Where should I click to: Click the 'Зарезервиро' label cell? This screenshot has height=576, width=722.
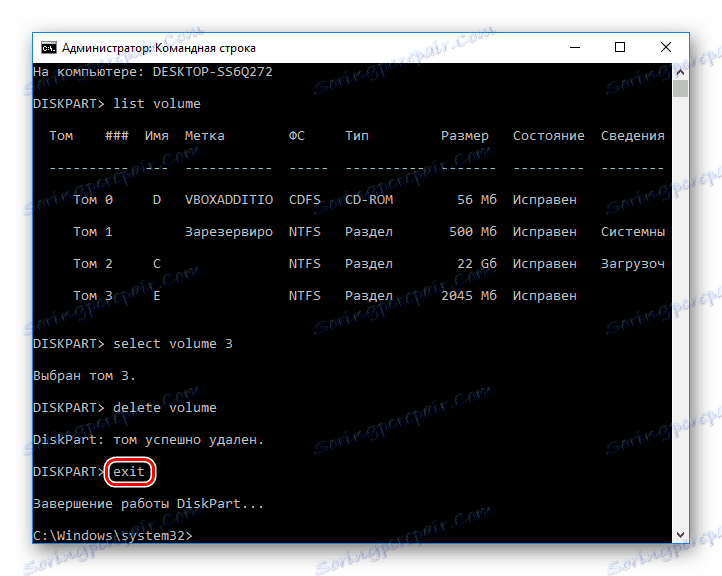229,232
